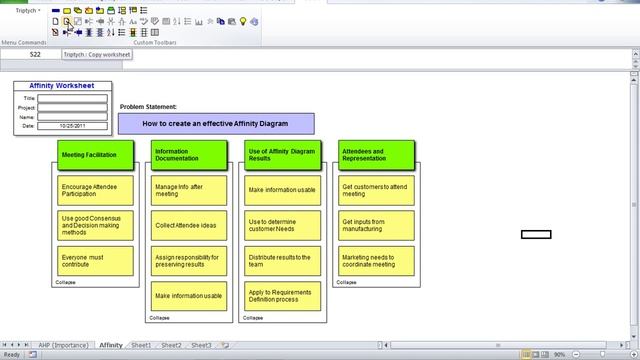Open the AHP (Importance) sheet tab
640x360 pixels.
point(63,345)
